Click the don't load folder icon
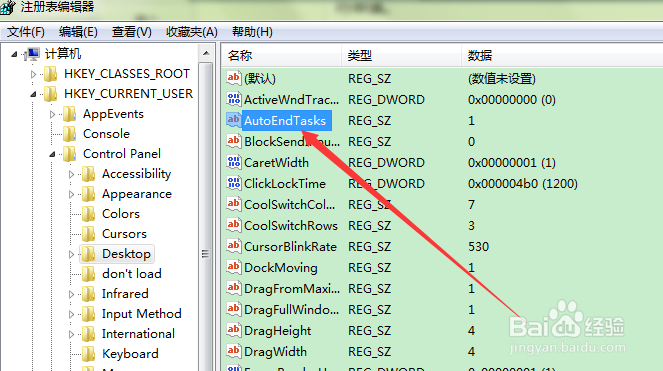Viewport: 663px width, 371px height. (88, 274)
